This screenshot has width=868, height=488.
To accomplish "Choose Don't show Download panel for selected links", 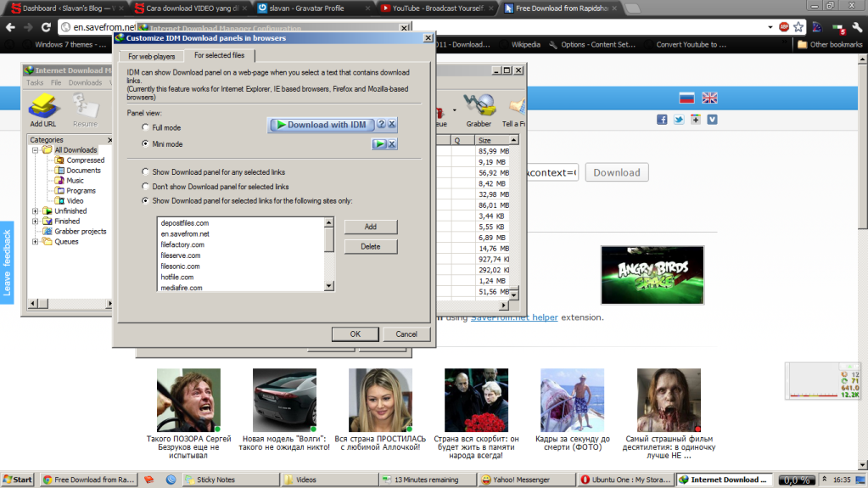I will coord(146,186).
